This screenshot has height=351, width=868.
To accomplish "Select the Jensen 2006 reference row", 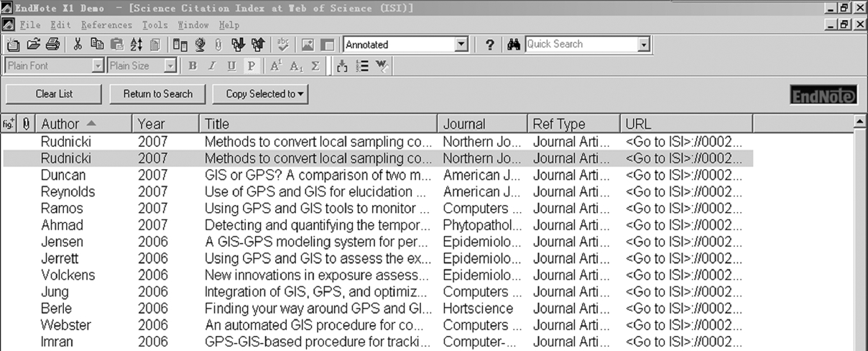I will pos(378,242).
